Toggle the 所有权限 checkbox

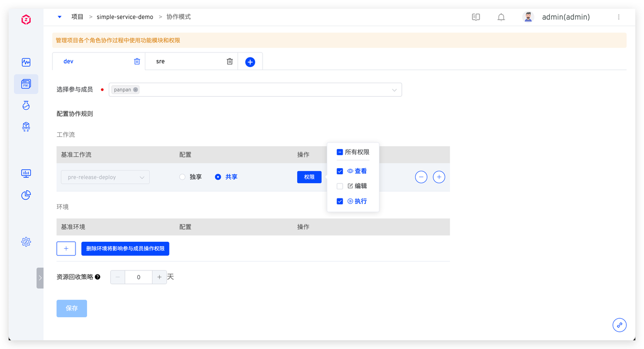(x=340, y=152)
